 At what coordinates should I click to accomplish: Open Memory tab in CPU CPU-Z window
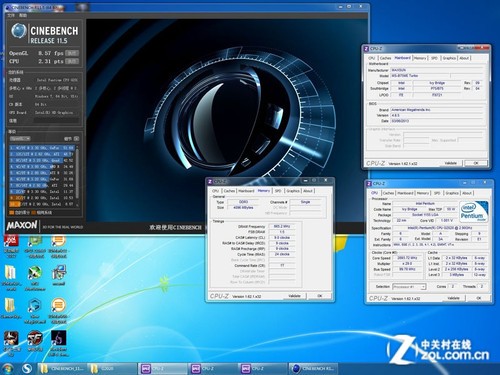tap(423, 193)
